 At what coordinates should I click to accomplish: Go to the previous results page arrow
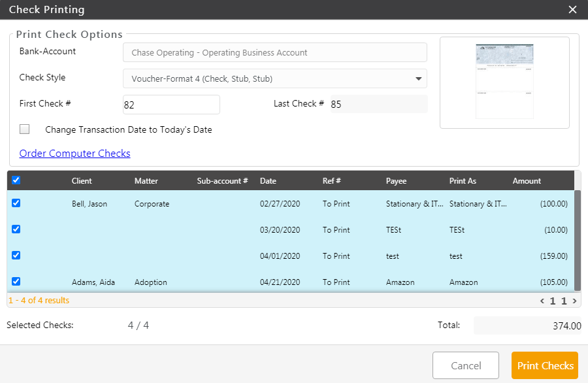(542, 301)
